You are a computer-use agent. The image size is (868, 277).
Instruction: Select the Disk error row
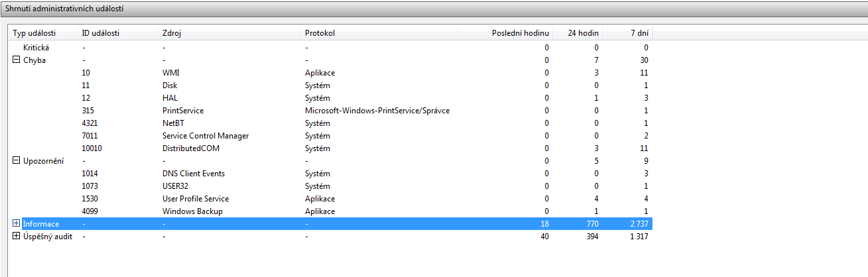tap(169, 85)
